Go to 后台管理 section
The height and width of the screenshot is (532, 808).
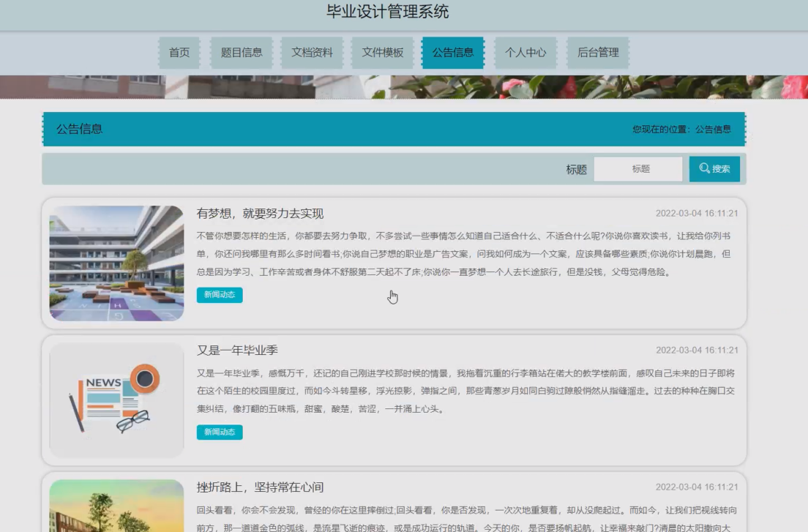click(x=598, y=53)
